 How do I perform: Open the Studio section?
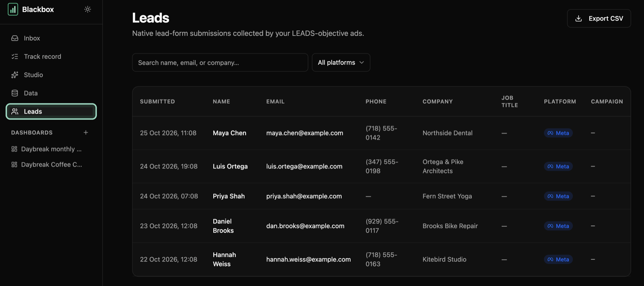tap(51, 75)
